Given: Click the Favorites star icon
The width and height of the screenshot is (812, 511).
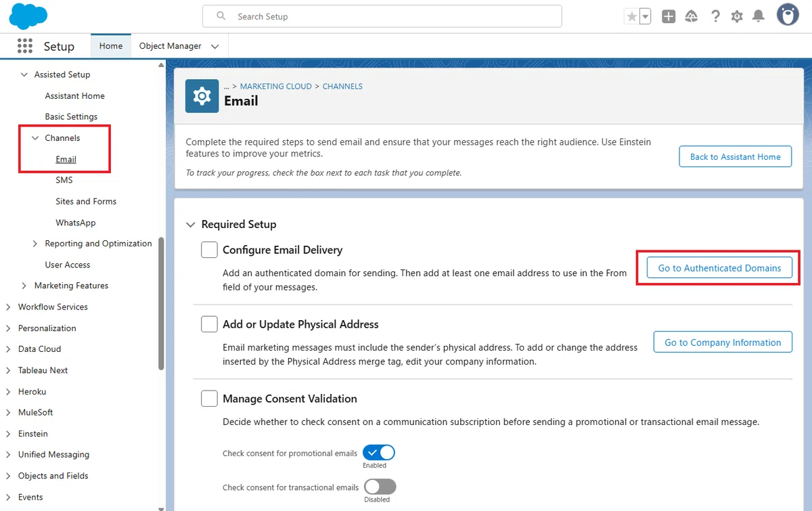Looking at the screenshot, I should coord(632,17).
